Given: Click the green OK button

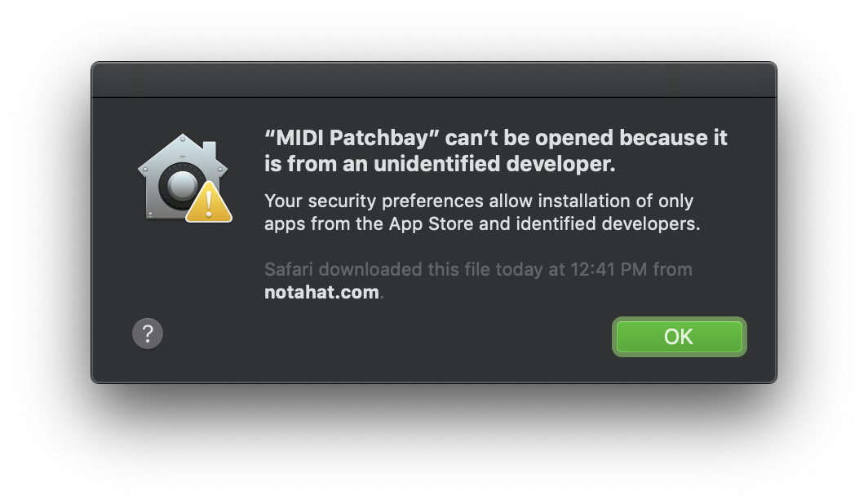Looking at the screenshot, I should tap(680, 336).
